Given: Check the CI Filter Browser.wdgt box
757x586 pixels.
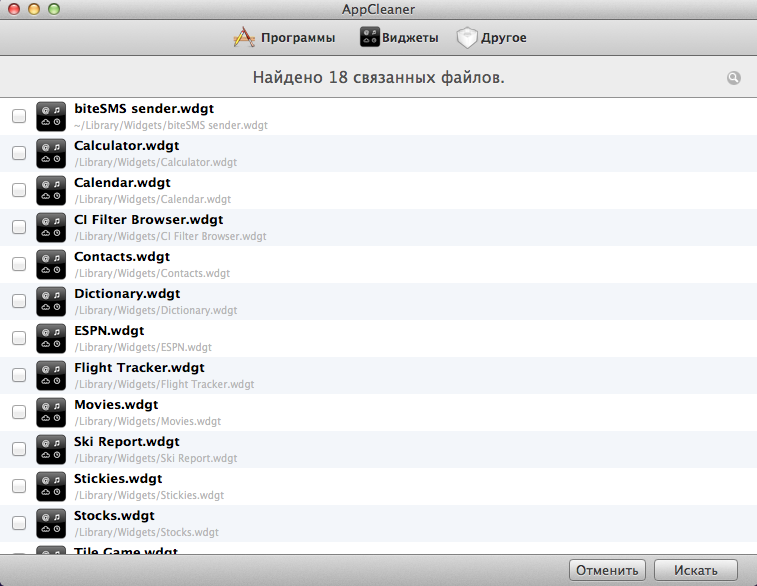Looking at the screenshot, I should click(19, 227).
